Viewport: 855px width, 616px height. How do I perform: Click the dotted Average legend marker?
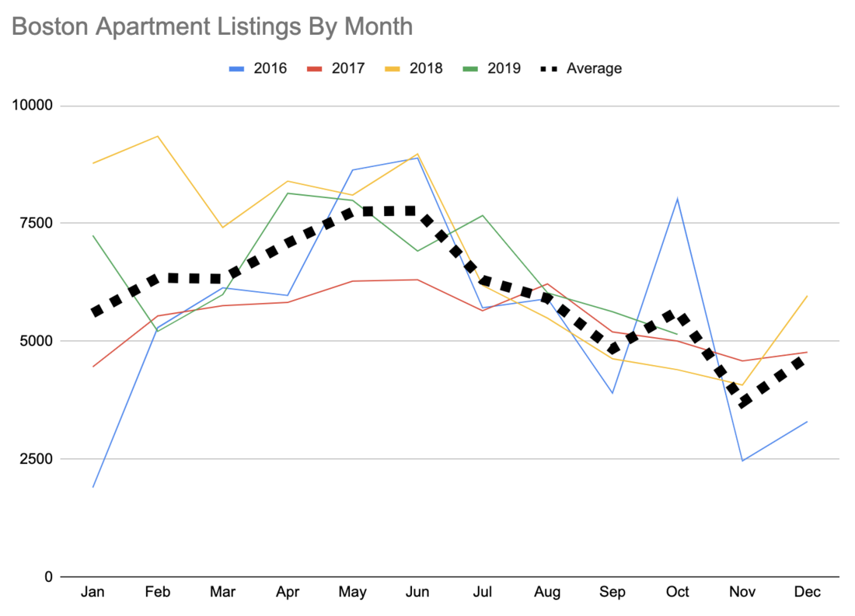point(548,68)
